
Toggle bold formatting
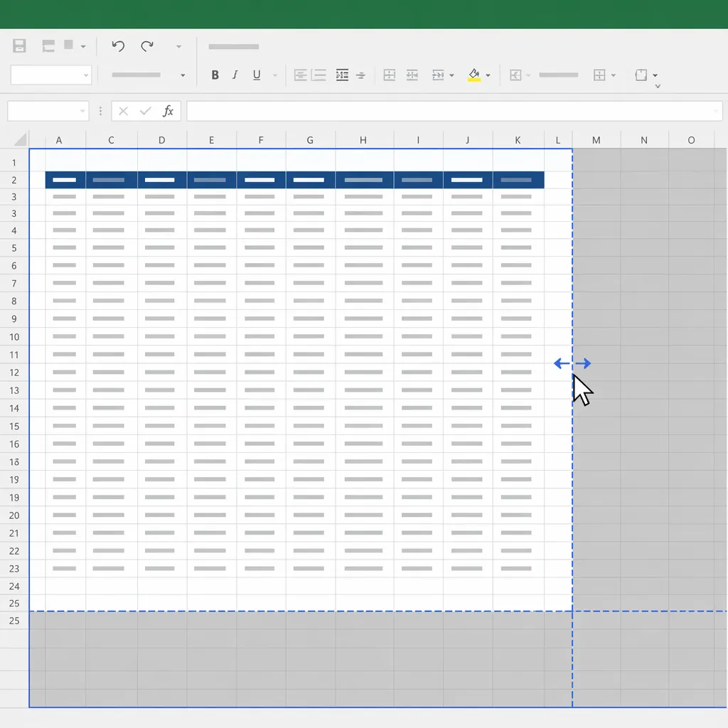click(215, 75)
